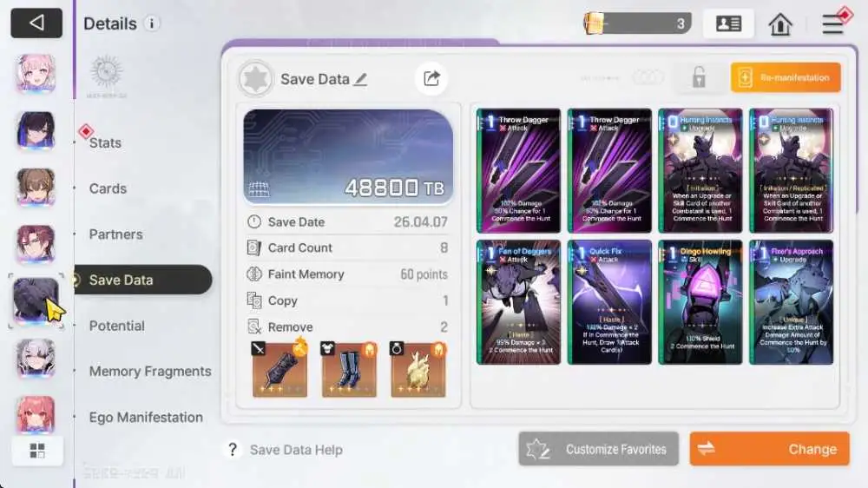Click the currency counter bar

point(637,23)
